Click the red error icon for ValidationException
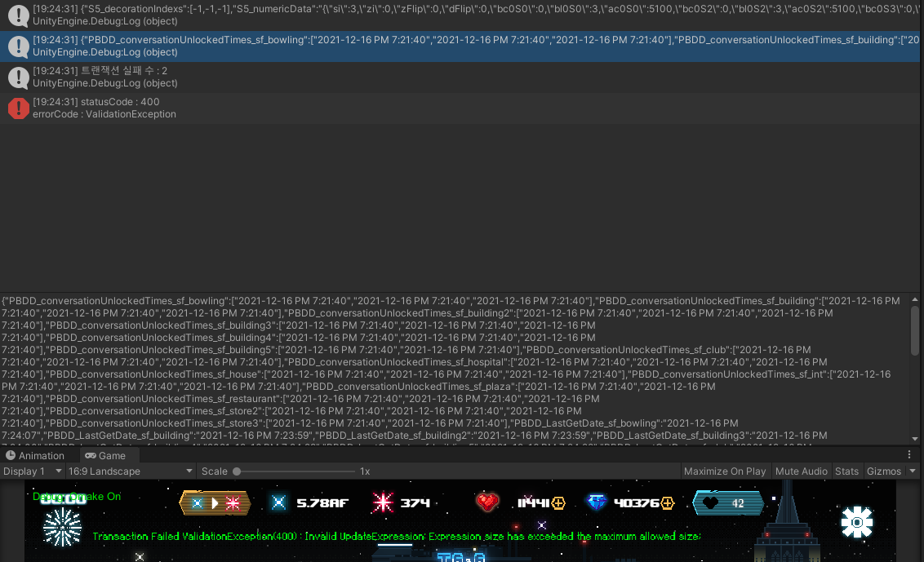The image size is (924, 562). [x=18, y=108]
